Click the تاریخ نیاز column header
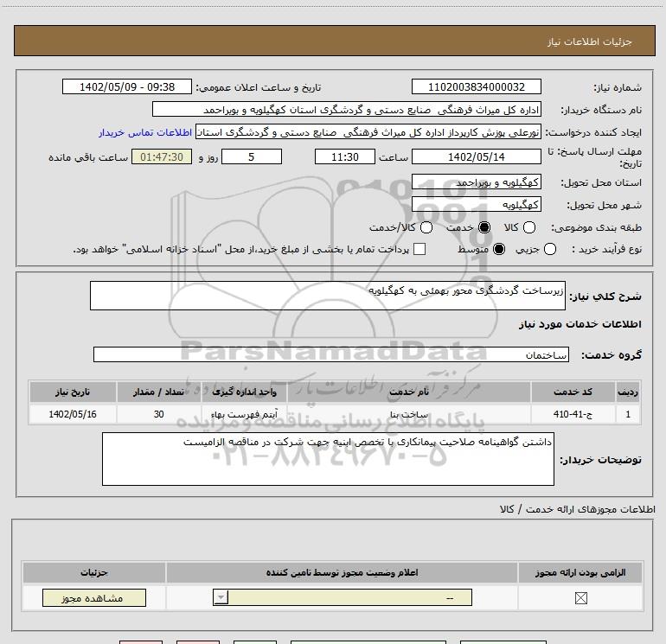This screenshot has height=644, width=666. click(73, 392)
